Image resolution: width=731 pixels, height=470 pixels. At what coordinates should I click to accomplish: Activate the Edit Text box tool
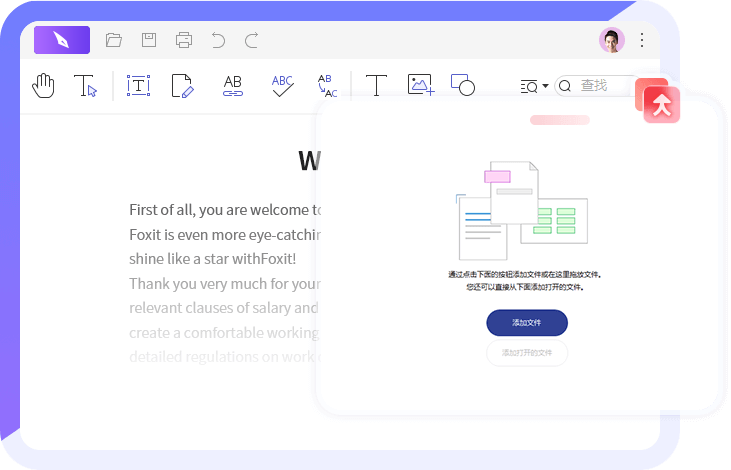pyautogui.click(x=138, y=86)
